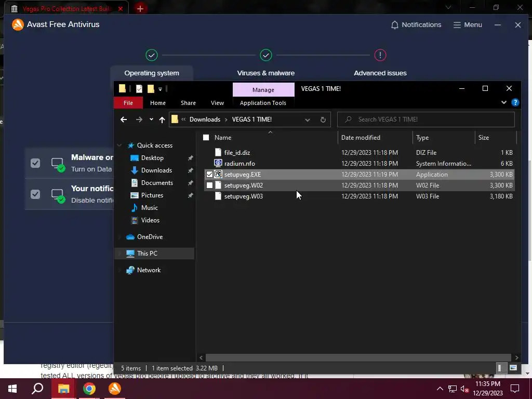
Task: Open the Home ribbon tab
Action: [x=158, y=103]
